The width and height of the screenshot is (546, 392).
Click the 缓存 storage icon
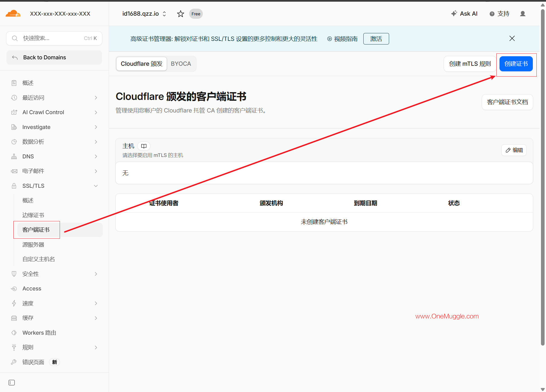14,318
